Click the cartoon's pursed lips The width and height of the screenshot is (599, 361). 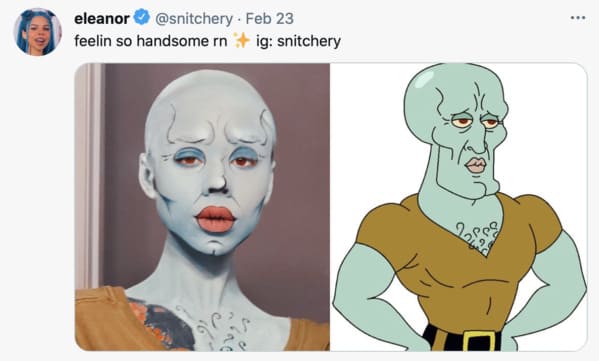475,165
